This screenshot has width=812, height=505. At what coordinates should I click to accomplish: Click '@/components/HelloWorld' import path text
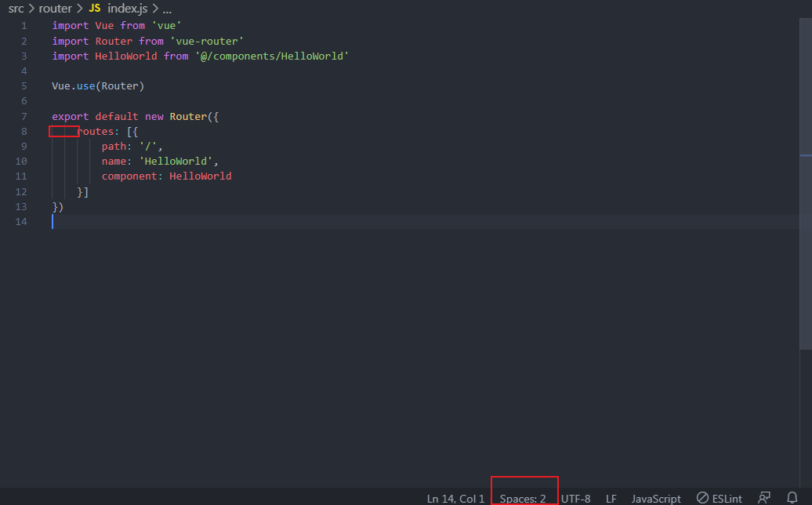[272, 56]
